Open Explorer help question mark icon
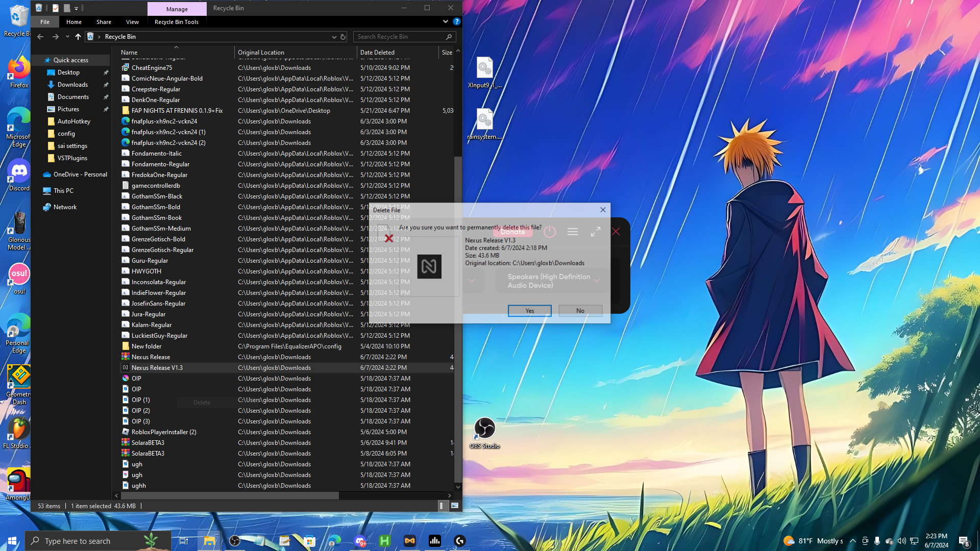The height and width of the screenshot is (551, 980). (456, 21)
